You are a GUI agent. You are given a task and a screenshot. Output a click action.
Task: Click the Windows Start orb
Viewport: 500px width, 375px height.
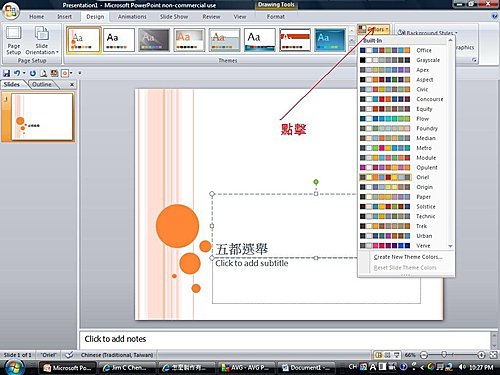click(x=13, y=367)
